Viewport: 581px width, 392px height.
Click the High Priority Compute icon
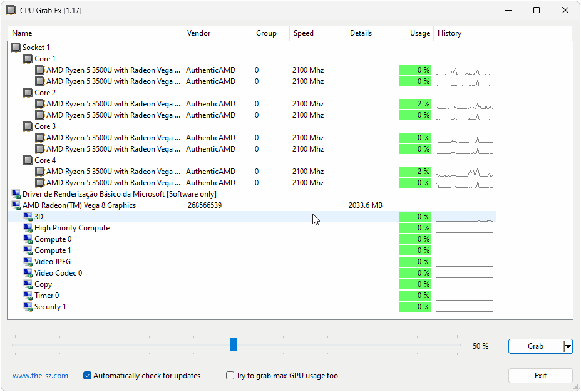click(x=28, y=228)
